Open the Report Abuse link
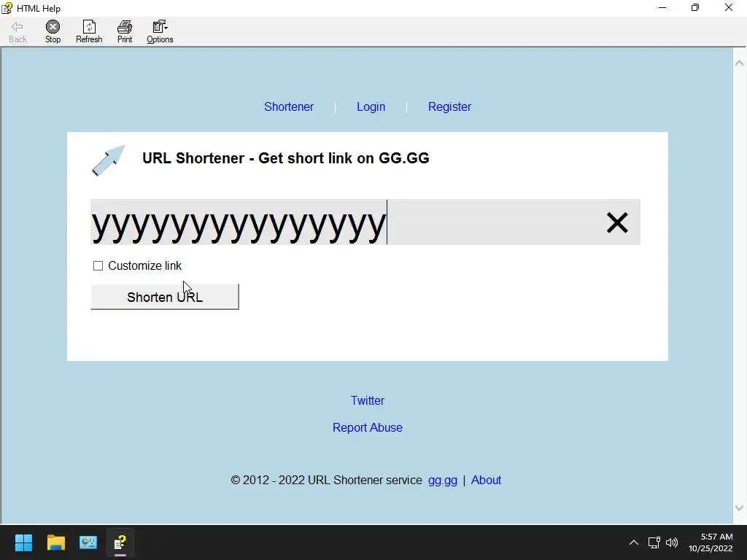 368,427
